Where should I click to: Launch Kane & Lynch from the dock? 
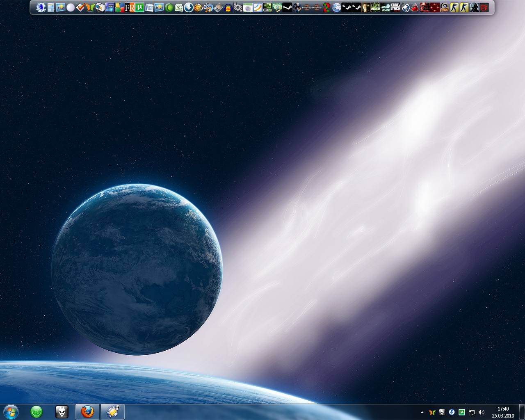pyautogui.click(x=395, y=7)
